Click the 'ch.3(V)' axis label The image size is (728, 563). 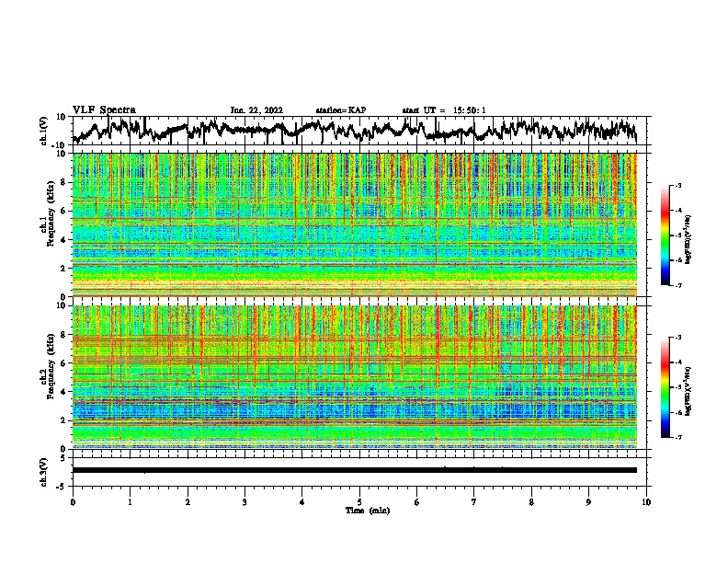point(44,472)
